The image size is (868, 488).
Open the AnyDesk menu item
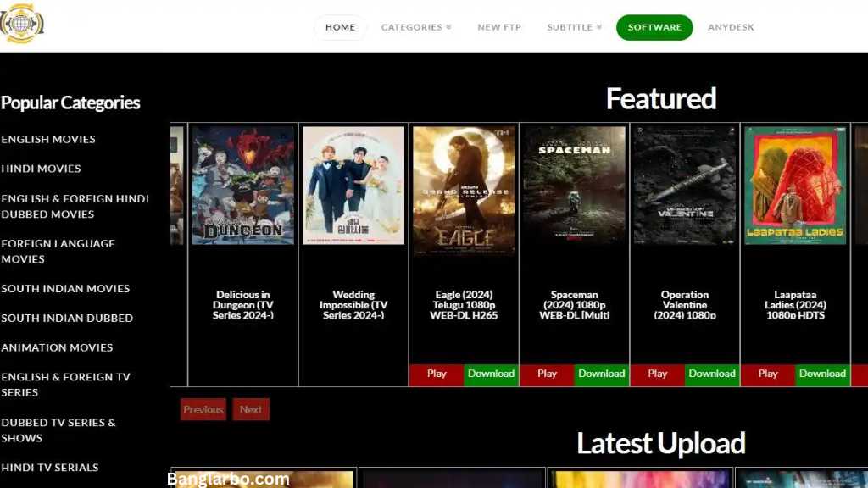pyautogui.click(x=731, y=27)
